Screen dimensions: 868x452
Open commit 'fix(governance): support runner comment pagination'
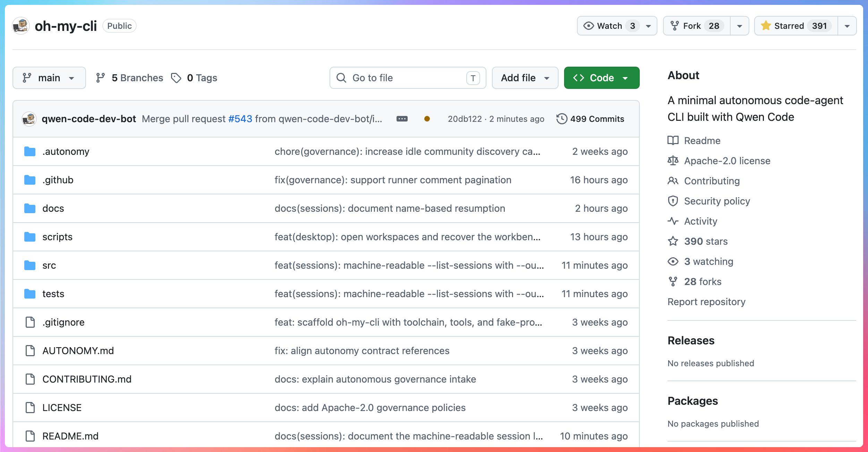point(393,180)
